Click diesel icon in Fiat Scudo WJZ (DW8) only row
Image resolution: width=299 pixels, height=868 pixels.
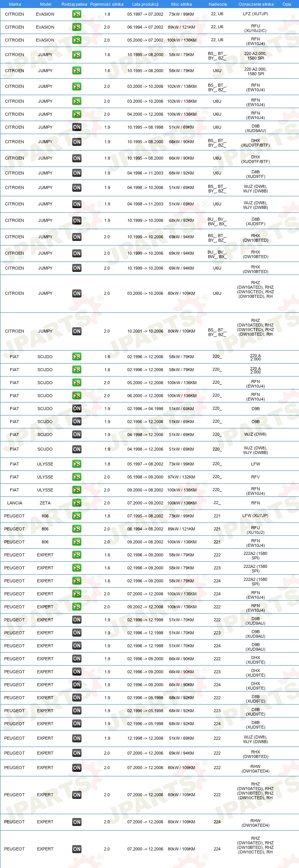pyautogui.click(x=76, y=435)
